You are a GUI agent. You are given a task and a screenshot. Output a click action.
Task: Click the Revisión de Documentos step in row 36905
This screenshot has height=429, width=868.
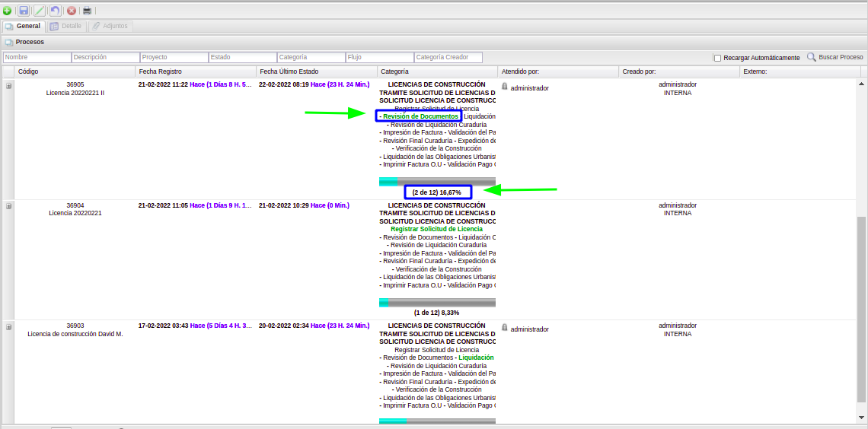(x=419, y=116)
